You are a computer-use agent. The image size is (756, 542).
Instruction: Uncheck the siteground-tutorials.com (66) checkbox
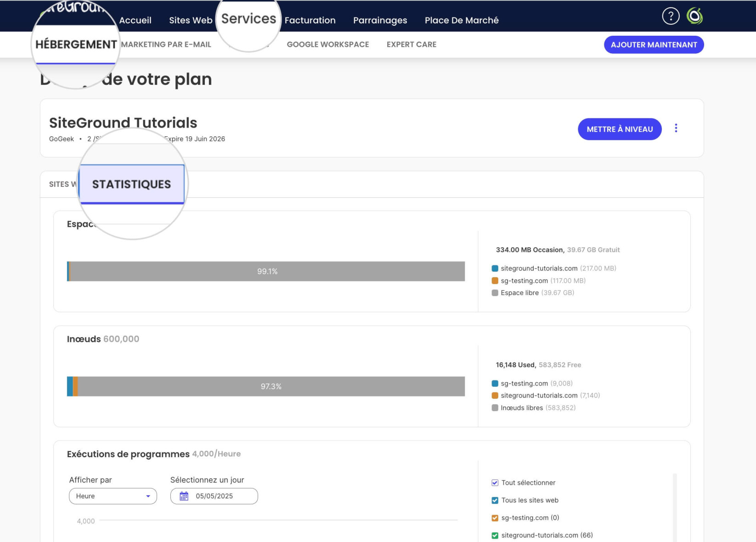[495, 535]
